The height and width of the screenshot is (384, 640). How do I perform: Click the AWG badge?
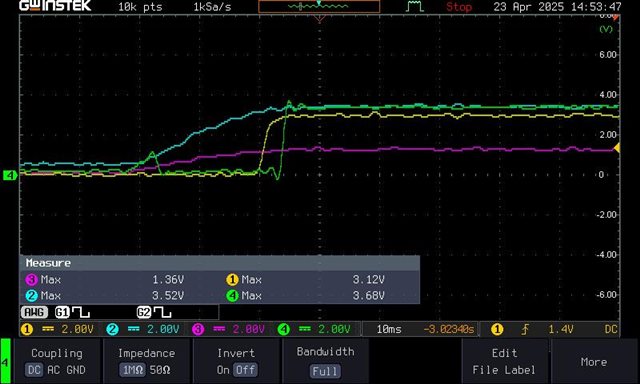click(34, 313)
